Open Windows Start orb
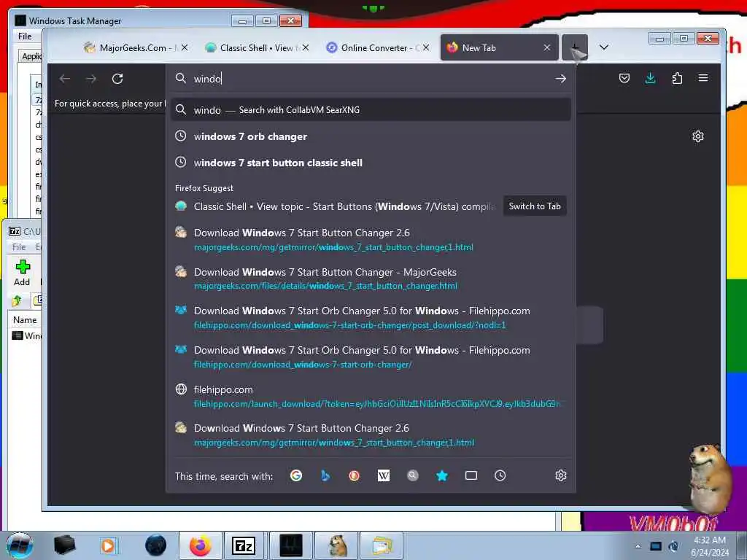The height and width of the screenshot is (560, 747). (x=20, y=545)
